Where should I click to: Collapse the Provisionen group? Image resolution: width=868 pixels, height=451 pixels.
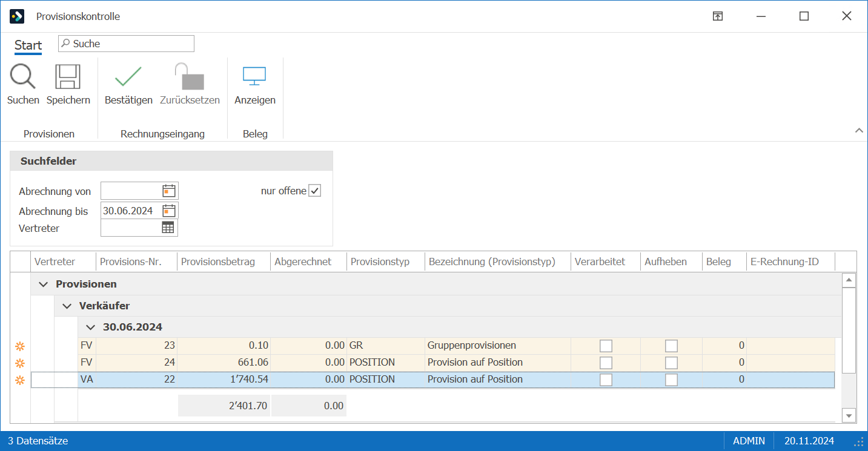click(44, 284)
